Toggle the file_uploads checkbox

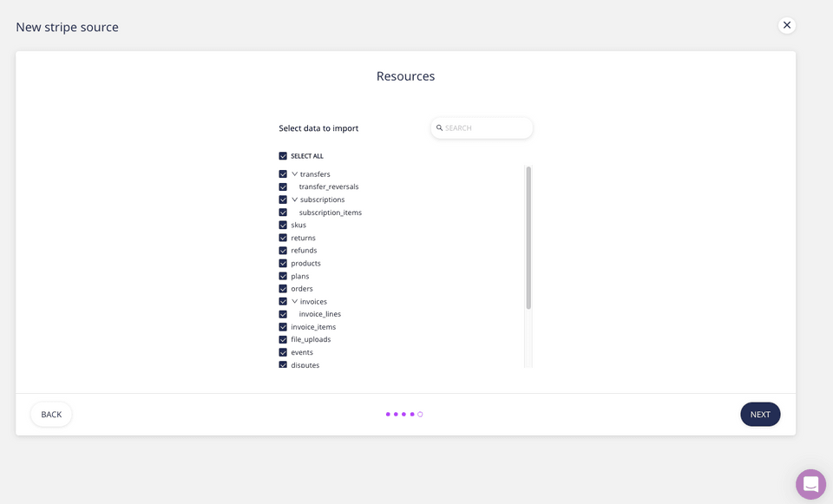[x=283, y=339]
